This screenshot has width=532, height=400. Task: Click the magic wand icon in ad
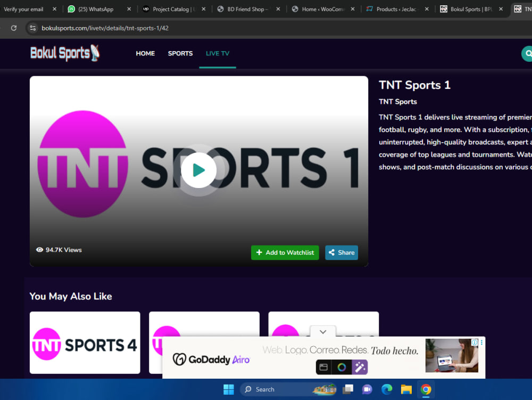click(360, 367)
